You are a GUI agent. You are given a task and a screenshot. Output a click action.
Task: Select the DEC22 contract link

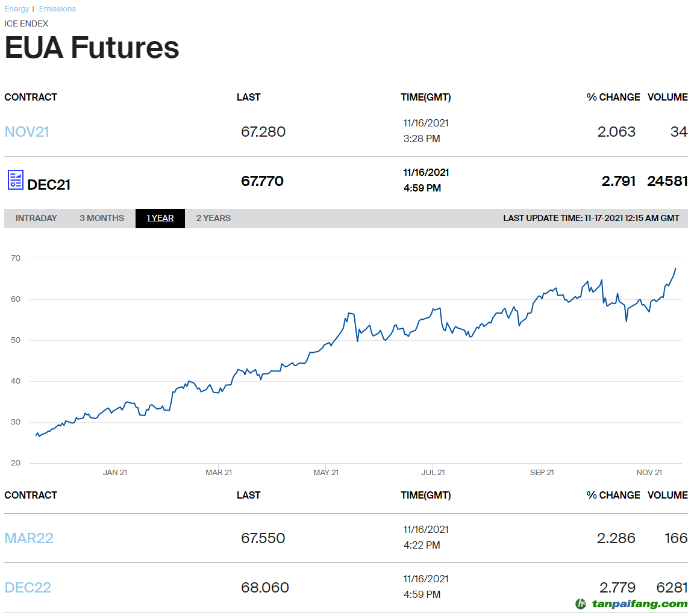[x=28, y=588]
